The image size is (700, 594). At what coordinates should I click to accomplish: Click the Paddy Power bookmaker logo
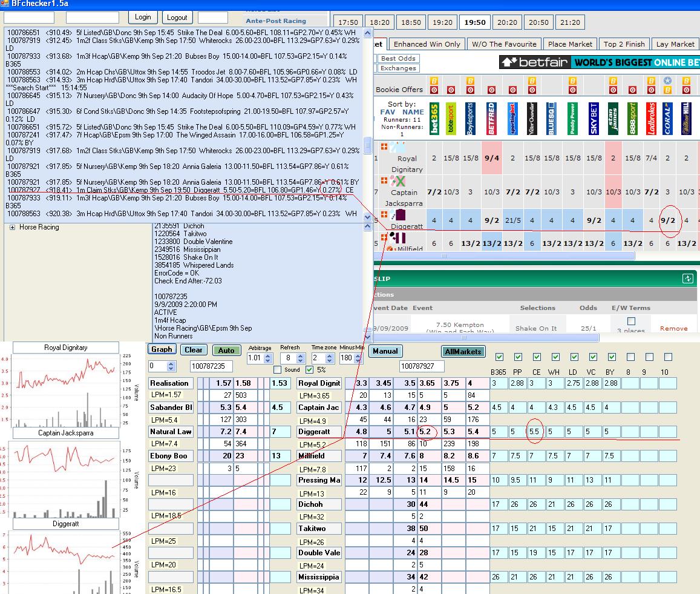click(573, 119)
